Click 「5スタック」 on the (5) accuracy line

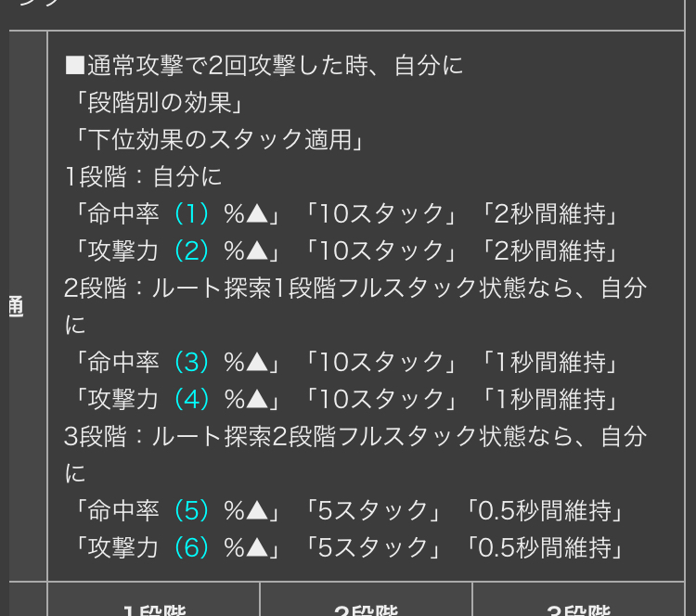373,511
